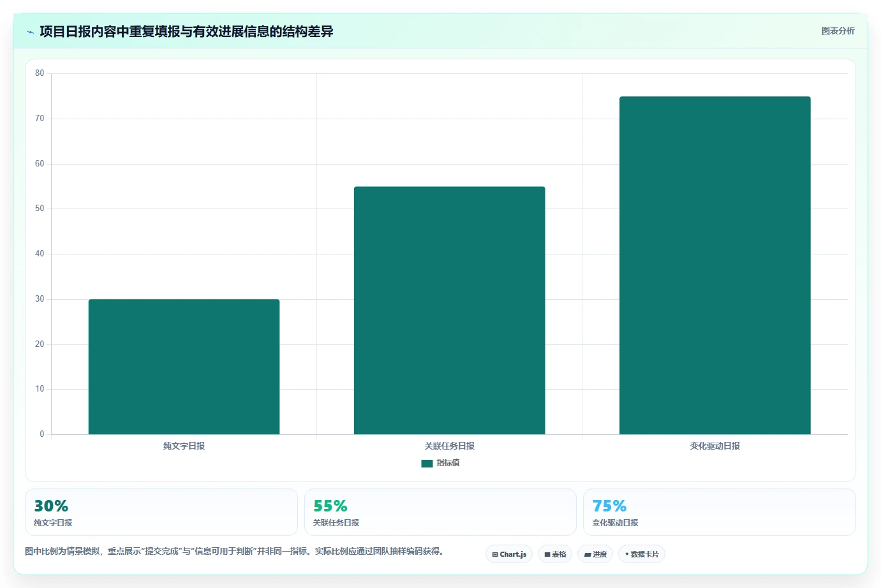Click the 表格 tag chip
This screenshot has height=588, width=881.
point(555,554)
